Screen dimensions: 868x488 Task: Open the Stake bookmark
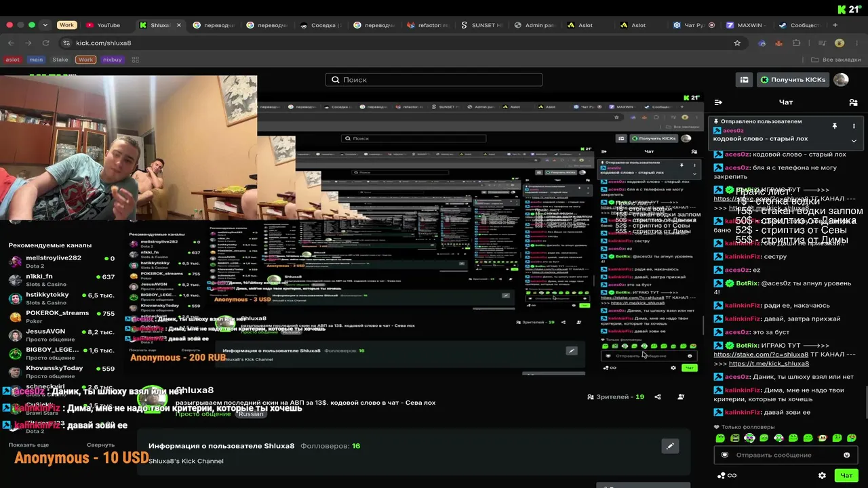60,60
